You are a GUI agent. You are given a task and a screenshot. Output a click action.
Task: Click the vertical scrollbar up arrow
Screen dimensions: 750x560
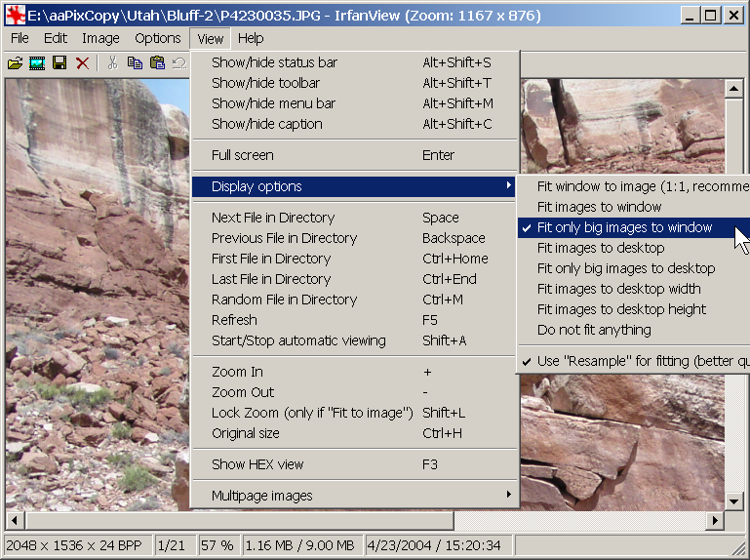[x=735, y=88]
